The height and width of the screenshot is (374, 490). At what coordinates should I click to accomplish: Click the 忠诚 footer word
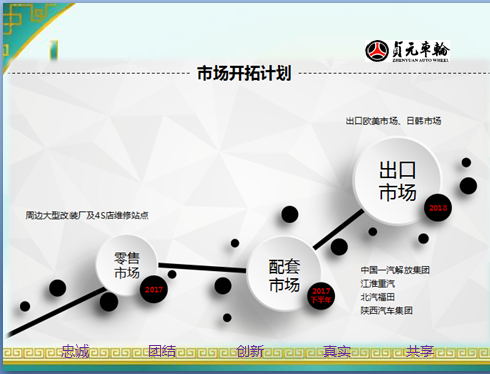pos(76,351)
